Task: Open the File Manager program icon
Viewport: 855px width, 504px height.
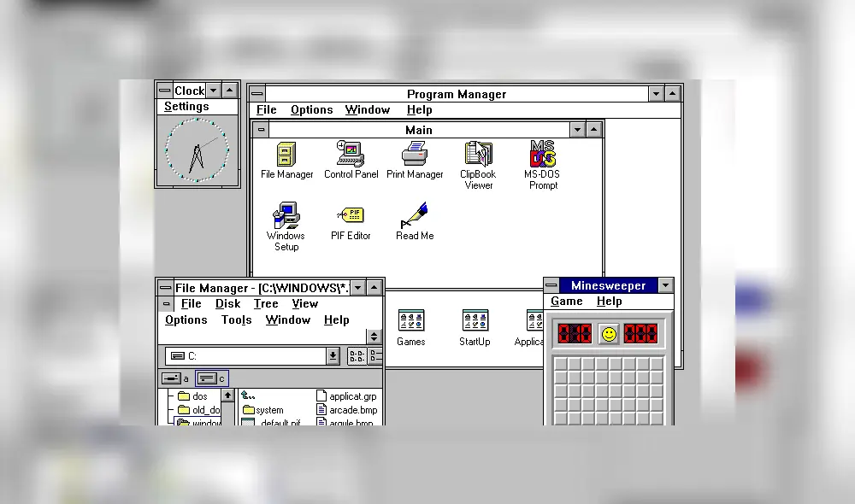Action: point(286,155)
